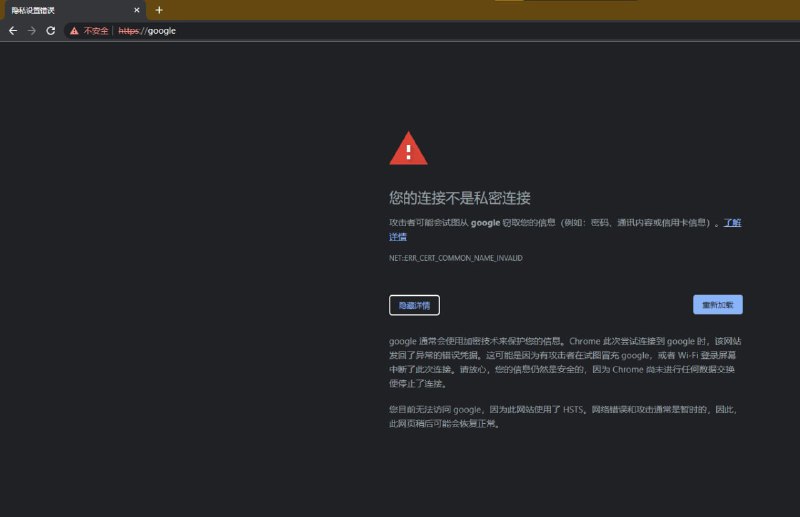Click the large red warning triangle icon
The height and width of the screenshot is (517, 800).
[x=408, y=149]
